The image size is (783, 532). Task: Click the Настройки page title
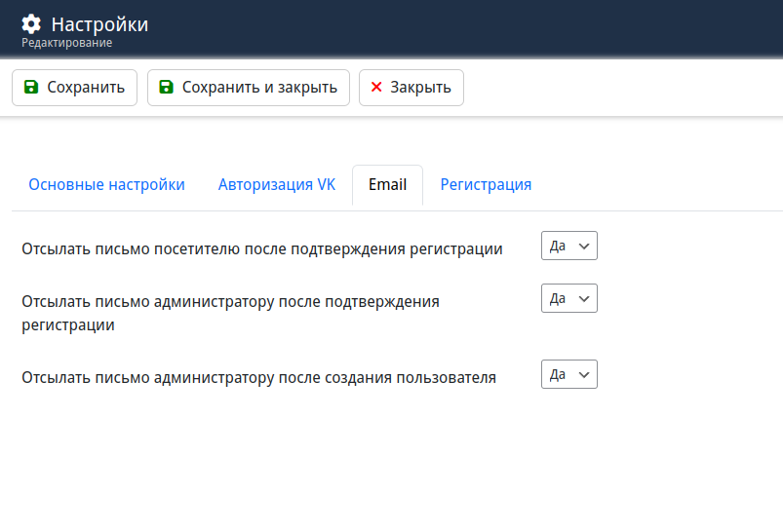coord(99,24)
